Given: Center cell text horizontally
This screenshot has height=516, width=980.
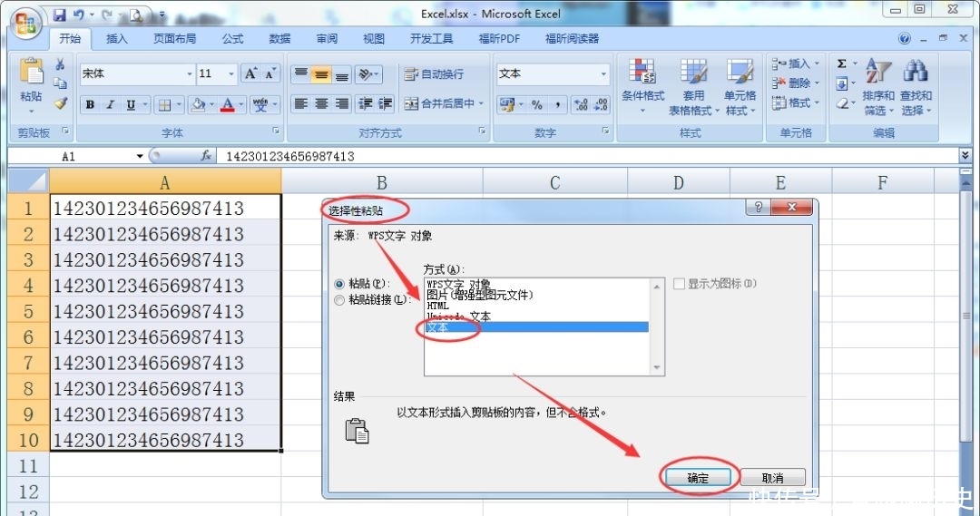Looking at the screenshot, I should coord(321,103).
